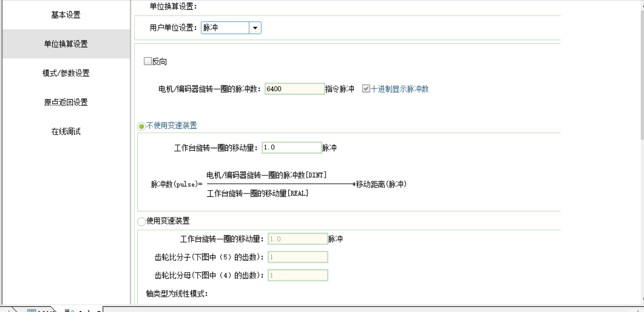
Task: Click the 齿轮比分子 input field
Action: [x=298, y=257]
